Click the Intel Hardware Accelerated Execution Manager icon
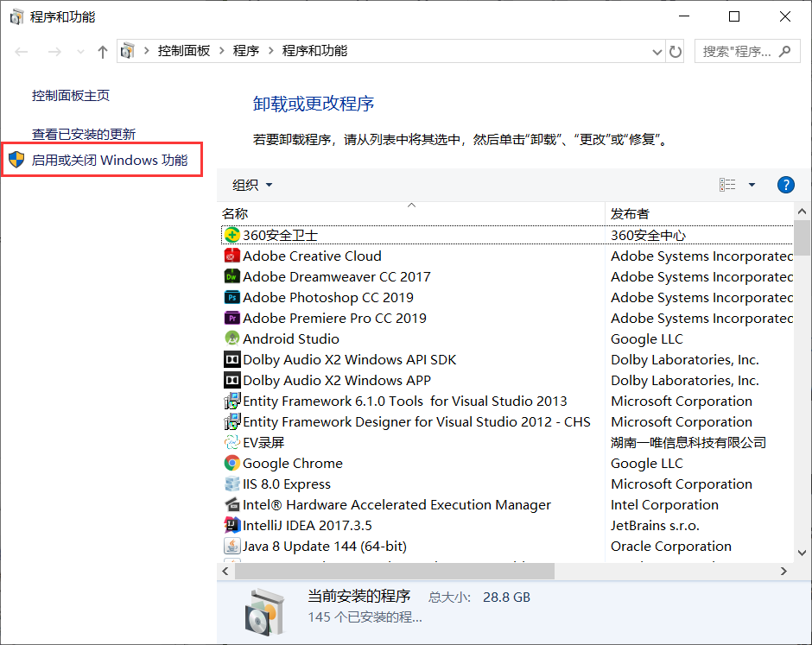 pos(232,504)
